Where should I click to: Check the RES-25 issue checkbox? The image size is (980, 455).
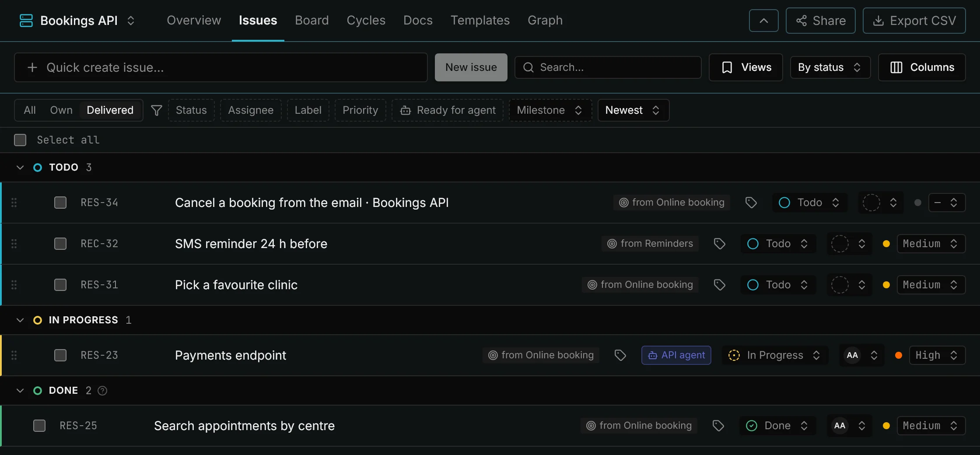(x=39, y=426)
